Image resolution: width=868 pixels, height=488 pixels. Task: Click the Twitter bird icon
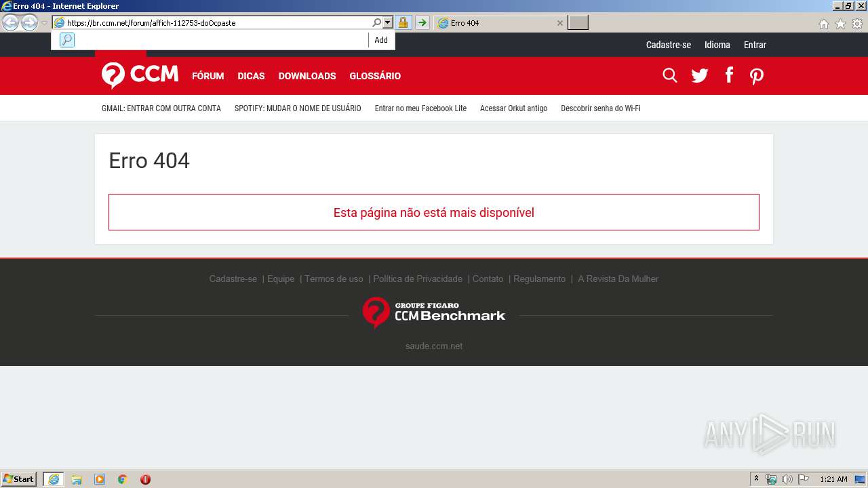click(x=700, y=75)
